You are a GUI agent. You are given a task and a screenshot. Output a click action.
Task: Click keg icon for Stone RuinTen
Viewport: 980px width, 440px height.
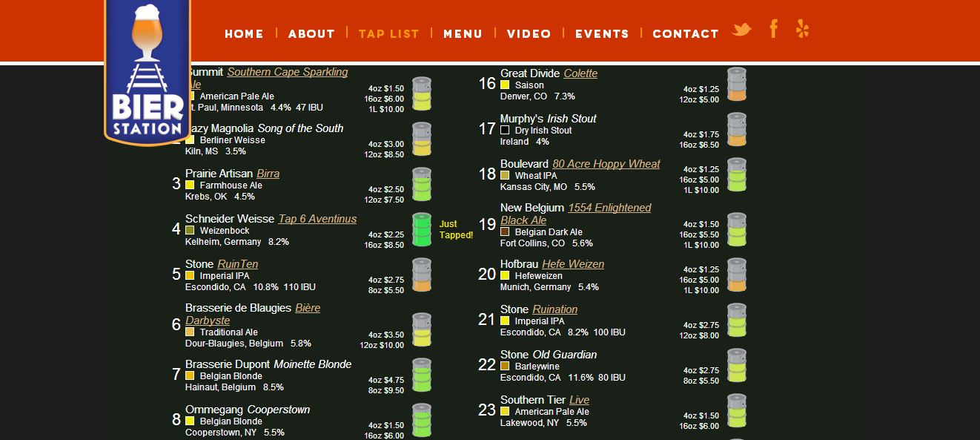click(x=422, y=275)
